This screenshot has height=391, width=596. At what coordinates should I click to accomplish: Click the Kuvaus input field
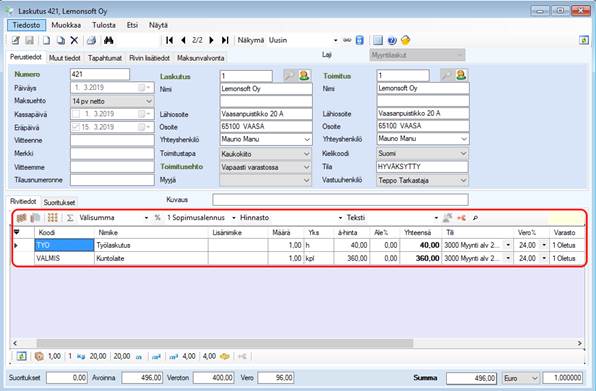pos(340,200)
